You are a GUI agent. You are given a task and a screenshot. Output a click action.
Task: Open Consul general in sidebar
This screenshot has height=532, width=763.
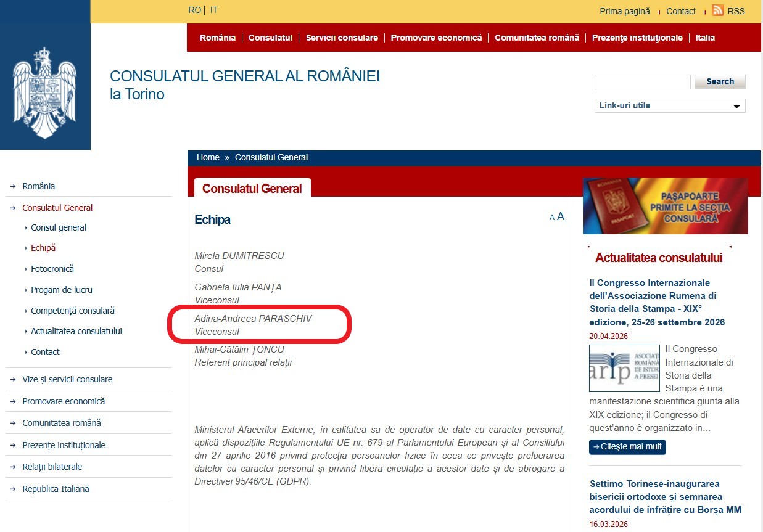[x=59, y=227]
